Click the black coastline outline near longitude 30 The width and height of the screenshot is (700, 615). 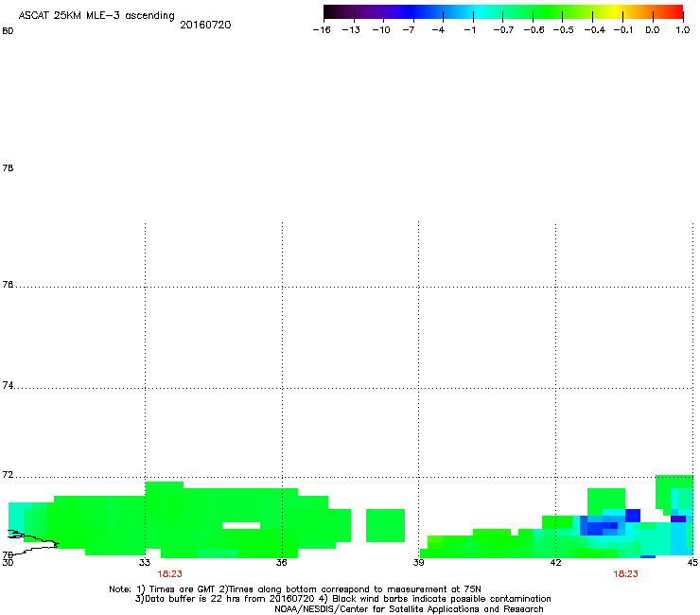click(x=31, y=541)
